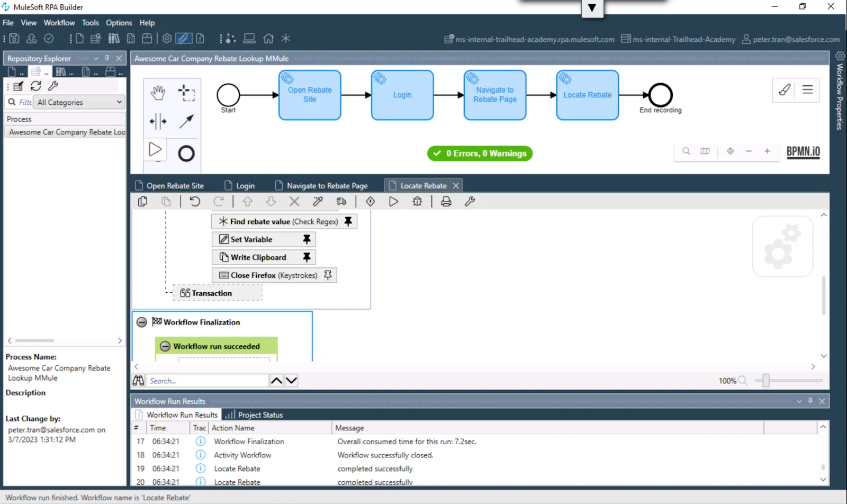Viewport: 847px width, 504px height.
Task: Click the print icon in workflow toolbar
Action: pyautogui.click(x=446, y=202)
